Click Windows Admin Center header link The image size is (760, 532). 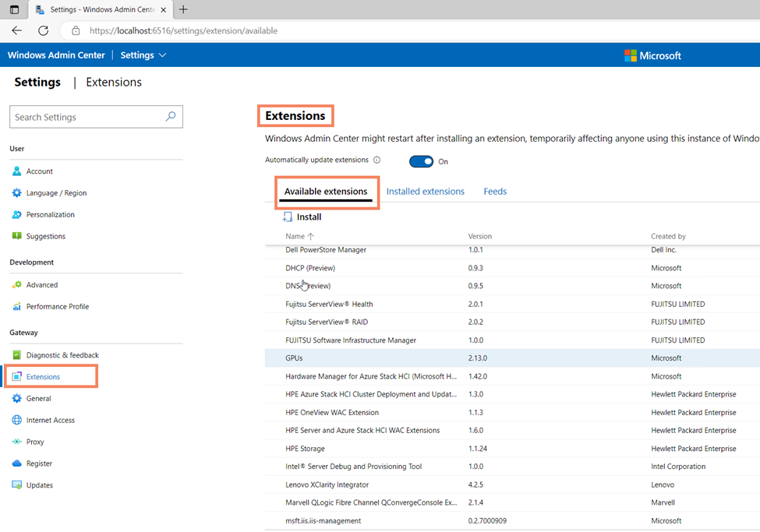(x=56, y=55)
